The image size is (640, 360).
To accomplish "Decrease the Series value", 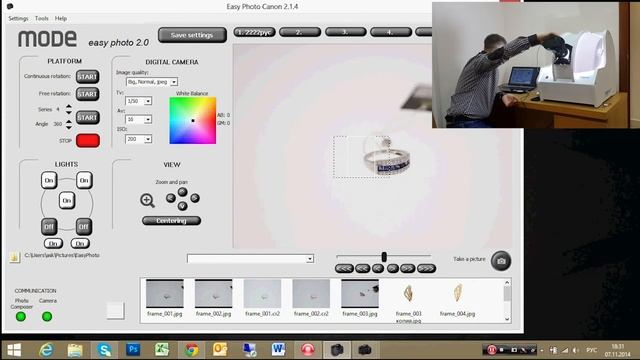I will [x=69, y=112].
